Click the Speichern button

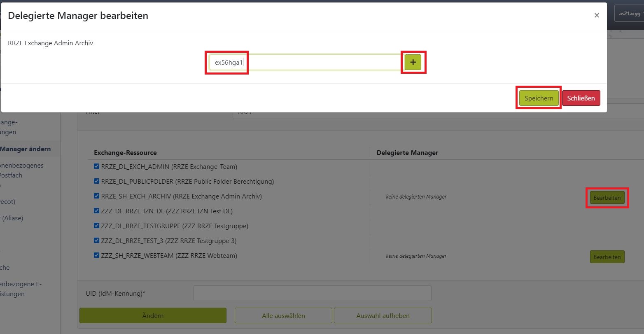(x=539, y=98)
